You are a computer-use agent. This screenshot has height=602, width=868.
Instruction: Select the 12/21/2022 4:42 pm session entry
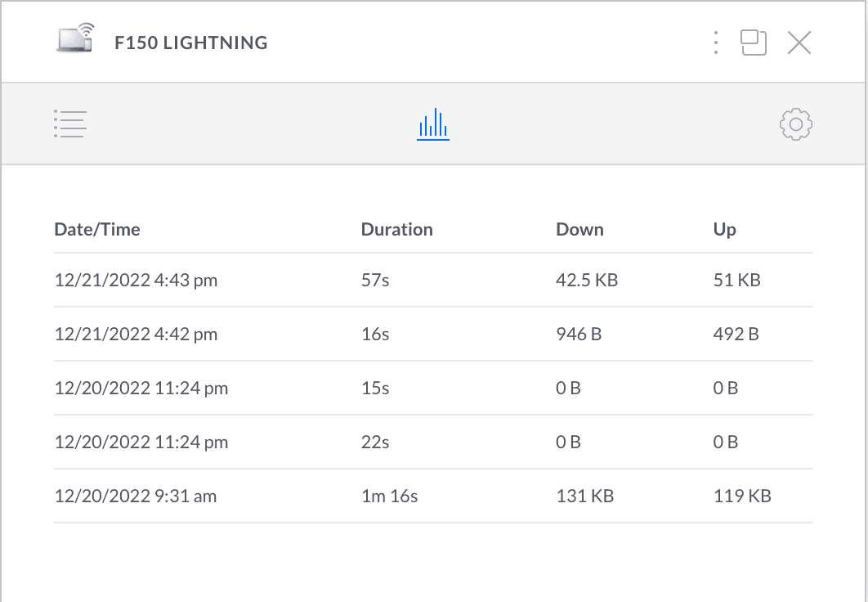click(x=136, y=335)
